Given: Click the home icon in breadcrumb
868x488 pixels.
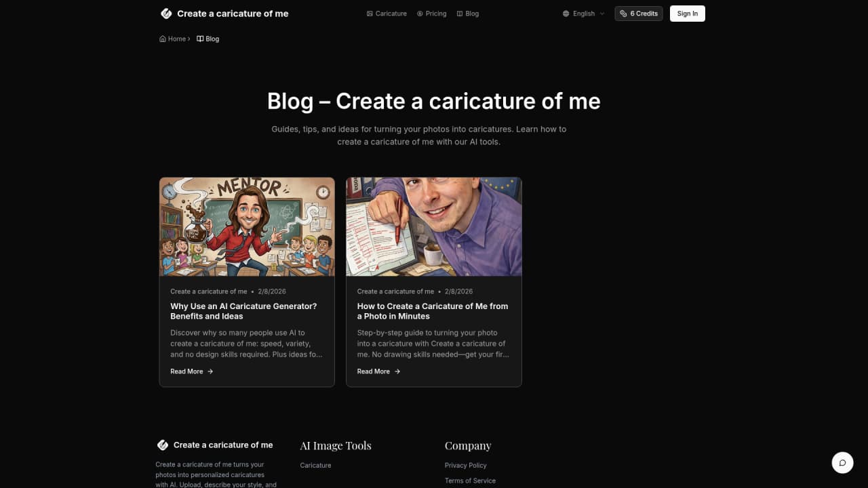Looking at the screenshot, I should tap(163, 39).
